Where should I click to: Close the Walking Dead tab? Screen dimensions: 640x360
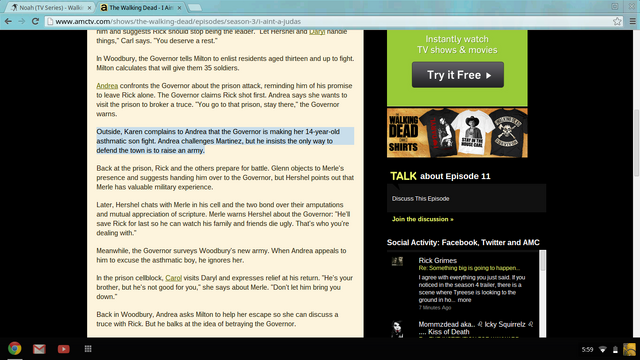[179, 8]
